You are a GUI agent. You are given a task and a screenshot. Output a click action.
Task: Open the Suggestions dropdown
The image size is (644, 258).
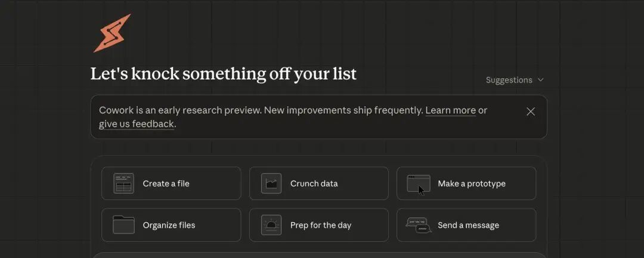[509, 80]
